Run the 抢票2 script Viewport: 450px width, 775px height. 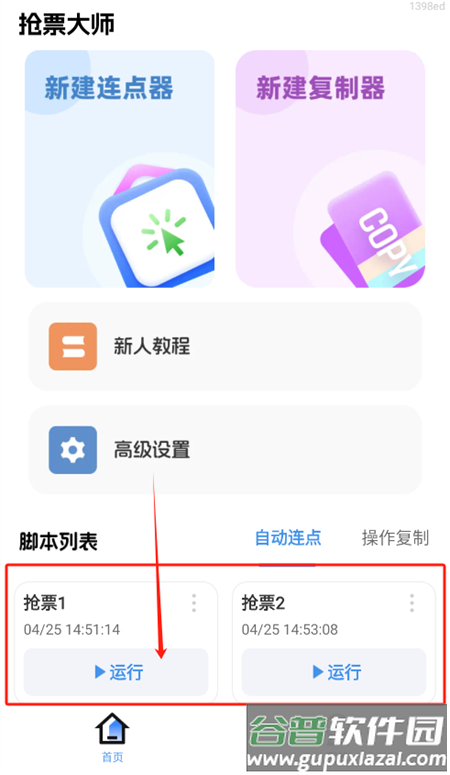(334, 672)
